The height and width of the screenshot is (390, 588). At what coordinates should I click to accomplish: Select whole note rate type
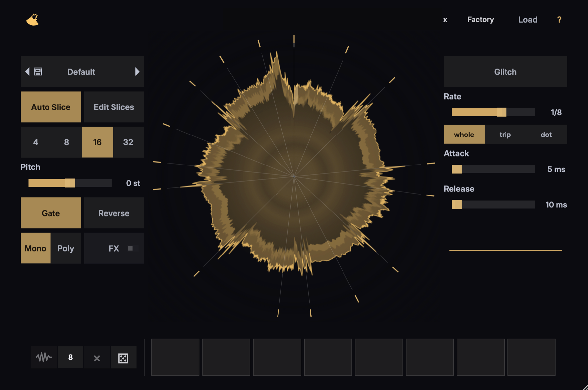(464, 135)
